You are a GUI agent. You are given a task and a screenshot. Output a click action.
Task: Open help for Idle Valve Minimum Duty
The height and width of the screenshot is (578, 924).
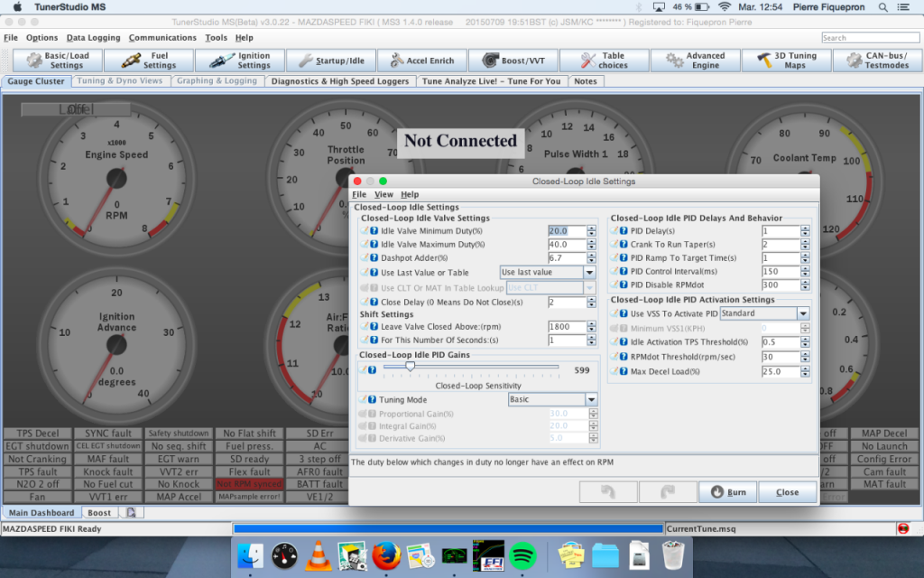pyautogui.click(x=374, y=230)
